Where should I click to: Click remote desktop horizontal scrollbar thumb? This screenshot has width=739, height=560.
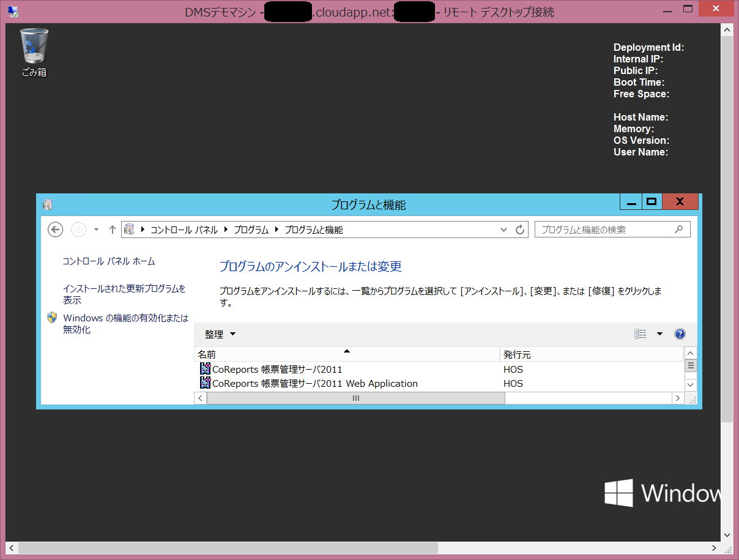pos(228,548)
